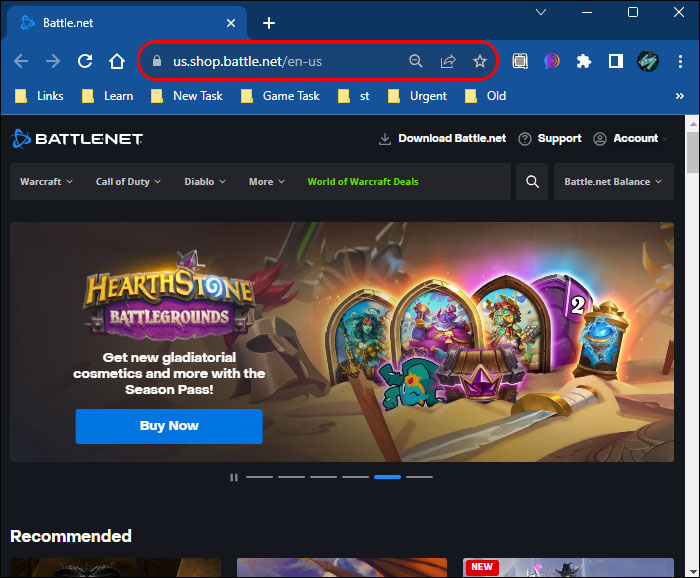
Task: Open the Extensions puzzle piece icon
Action: tap(584, 61)
